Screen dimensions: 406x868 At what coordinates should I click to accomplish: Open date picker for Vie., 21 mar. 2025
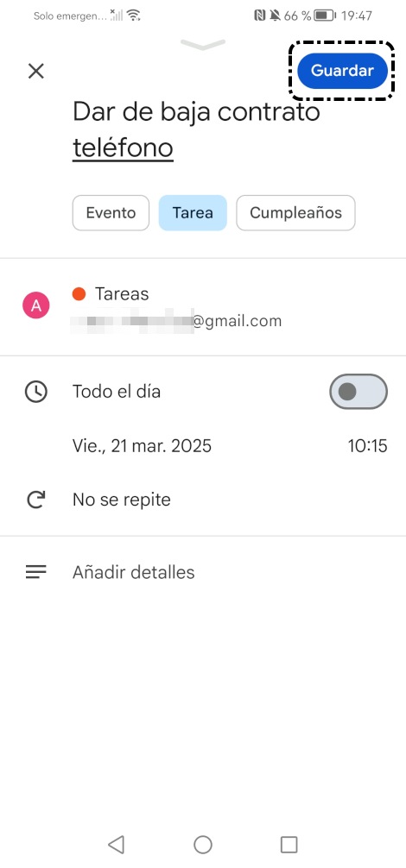click(142, 445)
